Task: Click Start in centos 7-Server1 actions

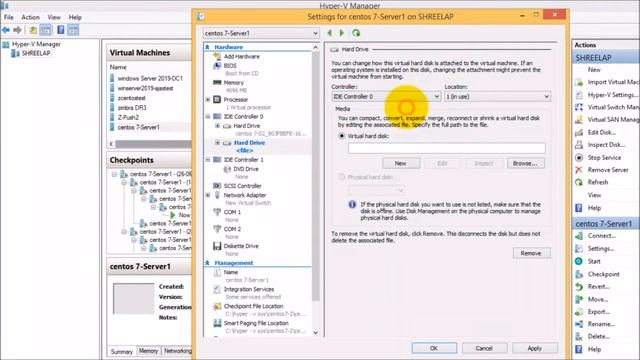Action: click(x=594, y=261)
